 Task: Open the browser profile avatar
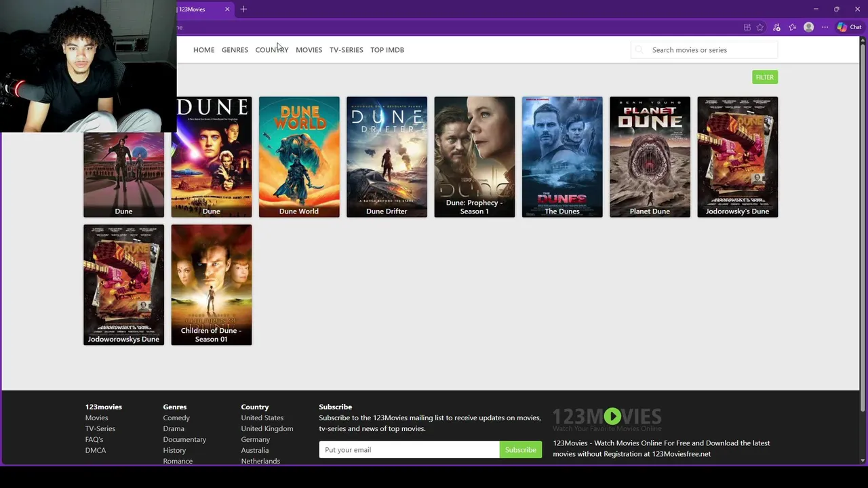point(808,27)
